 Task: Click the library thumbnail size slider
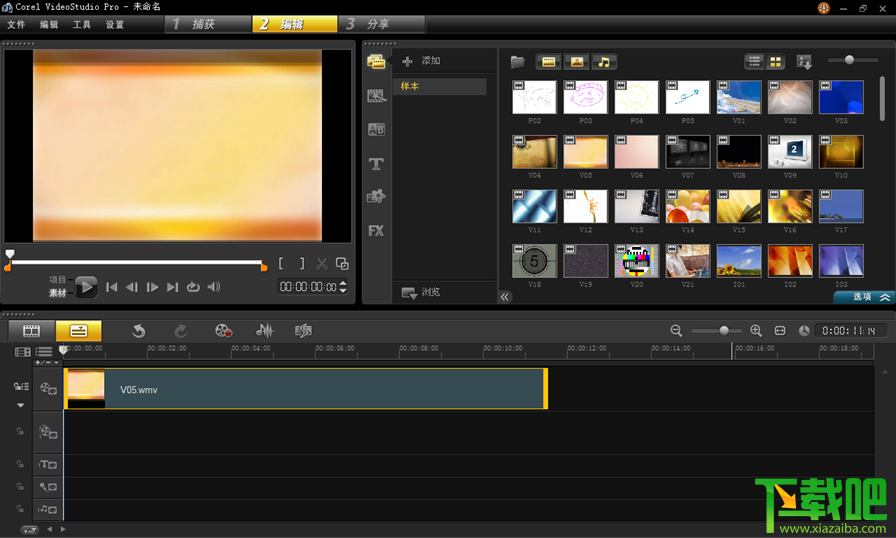(x=849, y=61)
